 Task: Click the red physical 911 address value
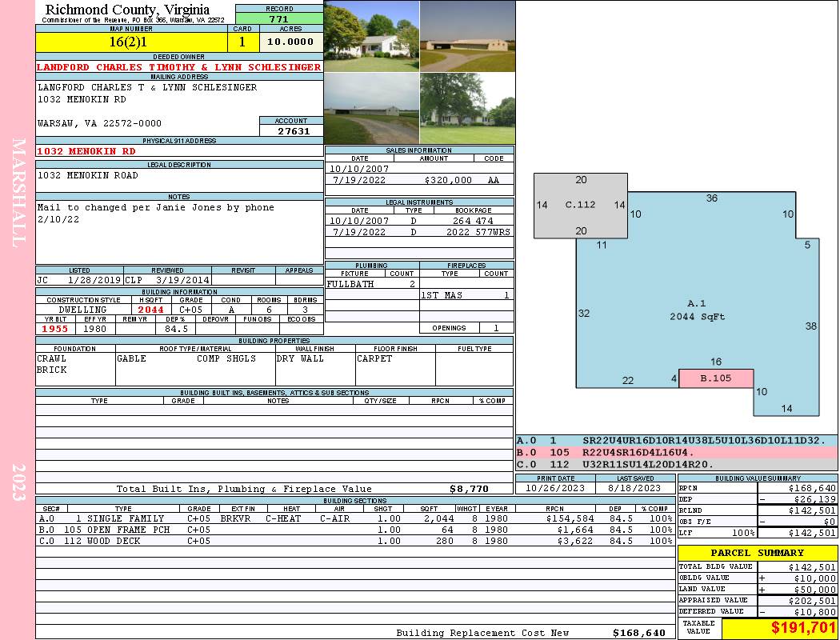click(x=86, y=150)
